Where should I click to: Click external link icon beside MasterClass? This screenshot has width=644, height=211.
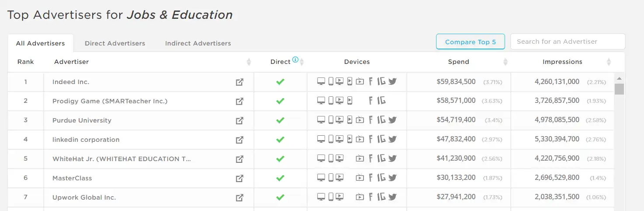[239, 178]
